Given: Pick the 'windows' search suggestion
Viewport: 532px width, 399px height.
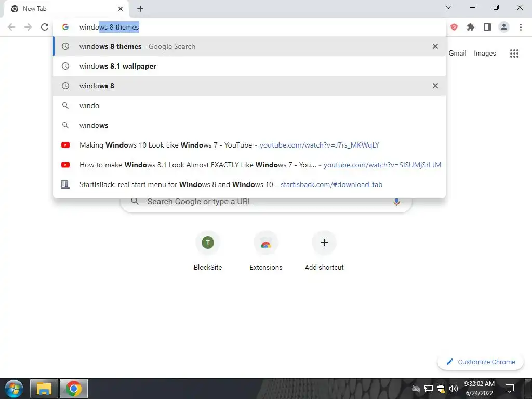Looking at the screenshot, I should click(249, 125).
